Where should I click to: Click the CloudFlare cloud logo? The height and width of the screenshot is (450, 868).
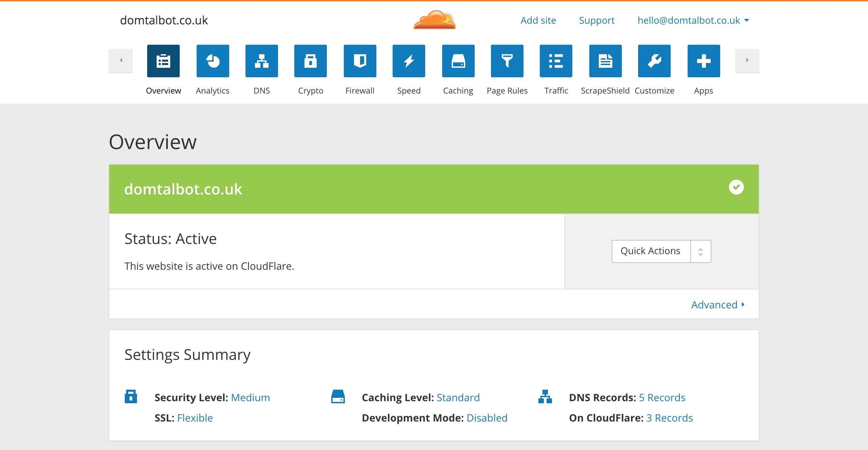point(434,20)
